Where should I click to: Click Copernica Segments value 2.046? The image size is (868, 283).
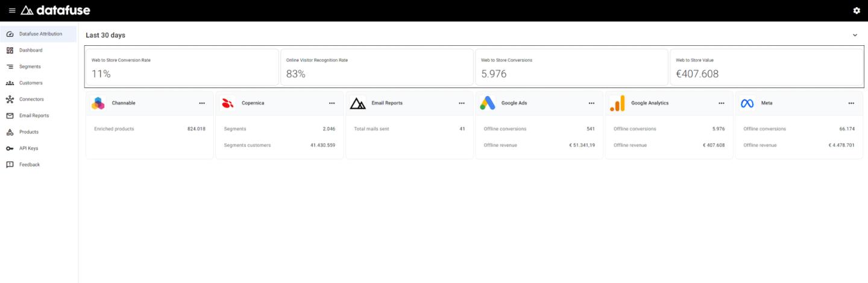329,129
